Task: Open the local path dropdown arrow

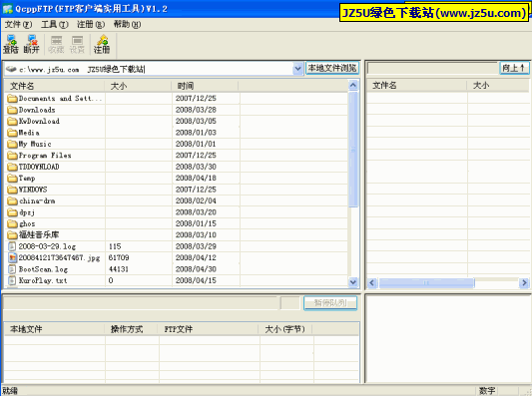Action: (x=297, y=69)
